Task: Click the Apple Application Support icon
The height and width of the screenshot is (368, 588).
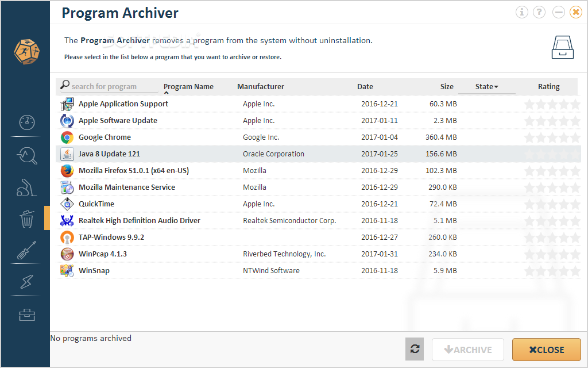Action: 67,104
